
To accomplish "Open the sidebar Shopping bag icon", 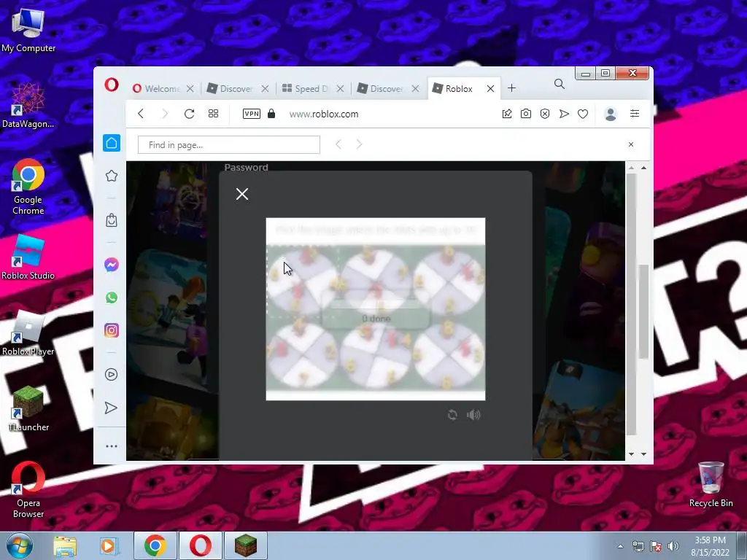I will 112,220.
